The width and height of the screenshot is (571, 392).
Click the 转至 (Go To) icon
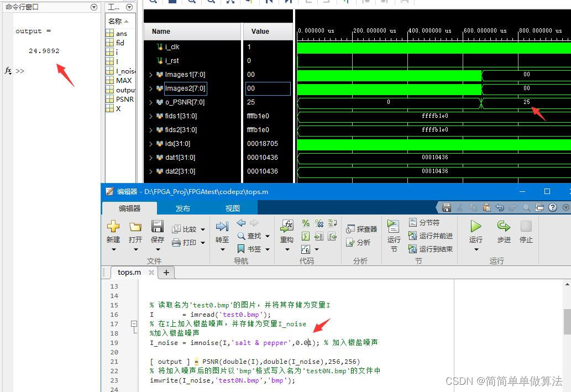(x=222, y=227)
